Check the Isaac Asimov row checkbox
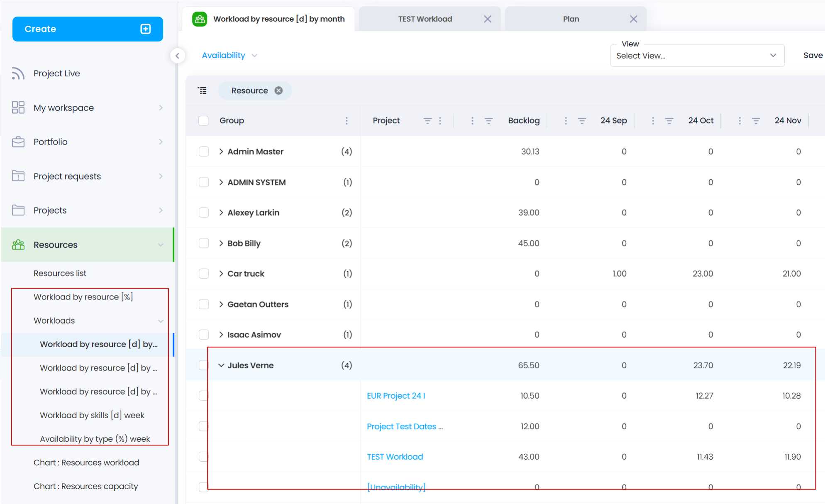The height and width of the screenshot is (504, 825). 203,334
